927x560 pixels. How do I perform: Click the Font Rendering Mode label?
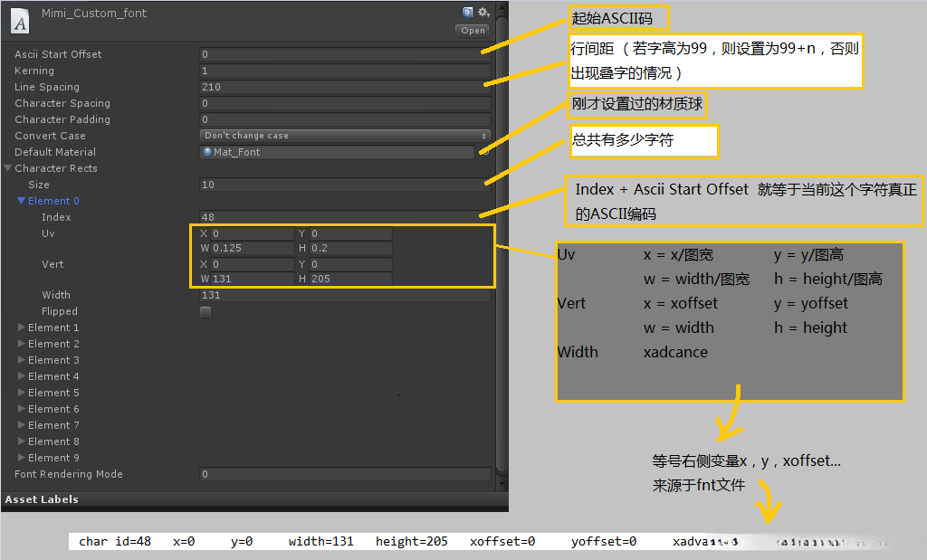69,474
